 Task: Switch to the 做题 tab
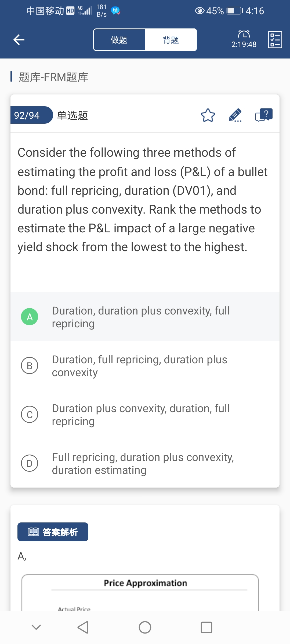point(119,40)
